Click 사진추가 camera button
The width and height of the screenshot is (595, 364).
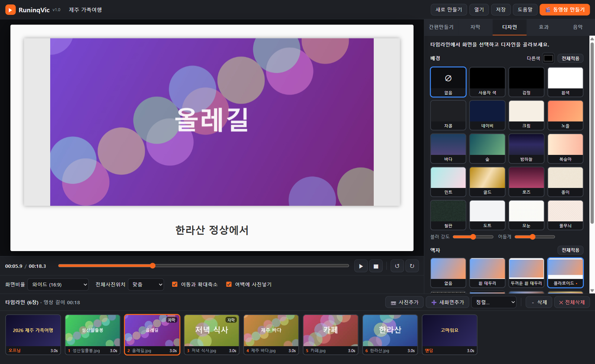(x=405, y=302)
